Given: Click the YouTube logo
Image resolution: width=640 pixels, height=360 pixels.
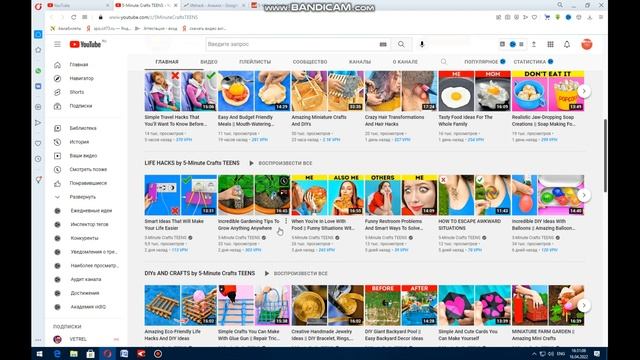Looking at the screenshot, I should 86,44.
